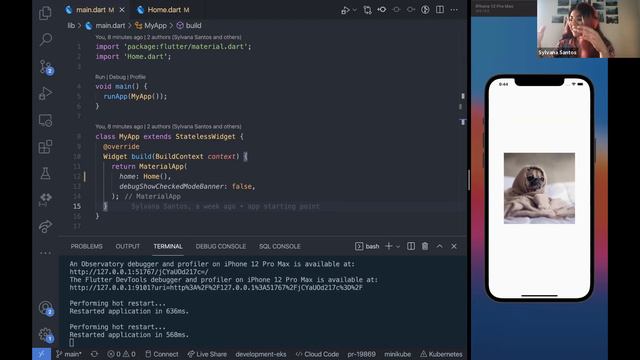Viewport: 640px width, 360px height.
Task: Open the OUTPUT panel tab
Action: pyautogui.click(x=128, y=247)
